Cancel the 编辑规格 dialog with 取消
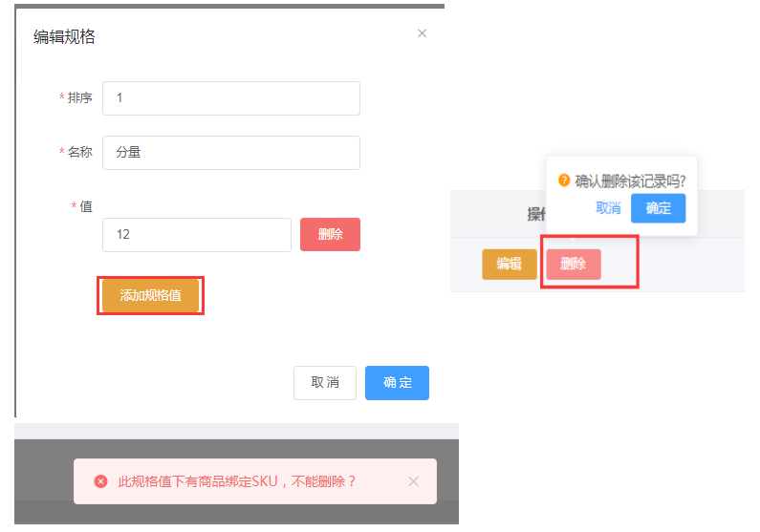Screen dimensions: 760x532 click(x=325, y=383)
